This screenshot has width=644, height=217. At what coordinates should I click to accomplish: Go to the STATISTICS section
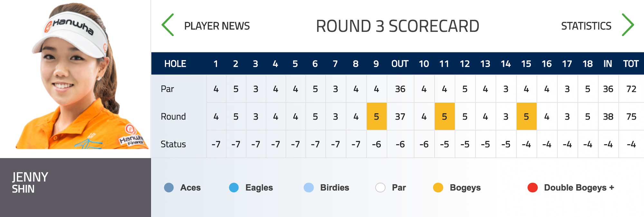pos(586,26)
